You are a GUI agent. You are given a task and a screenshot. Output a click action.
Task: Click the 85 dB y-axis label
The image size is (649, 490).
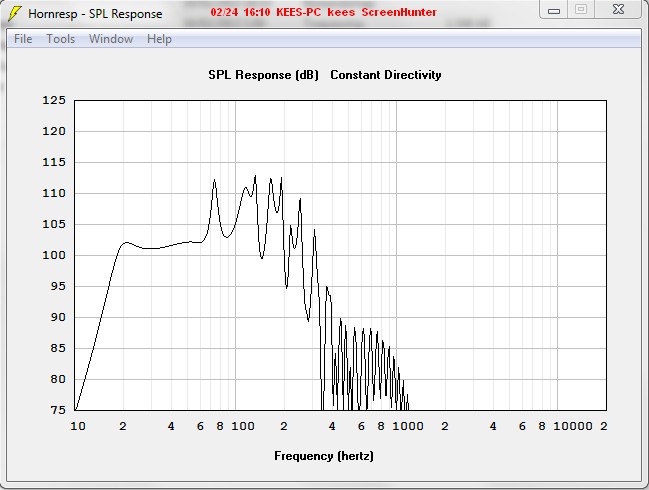(x=58, y=348)
